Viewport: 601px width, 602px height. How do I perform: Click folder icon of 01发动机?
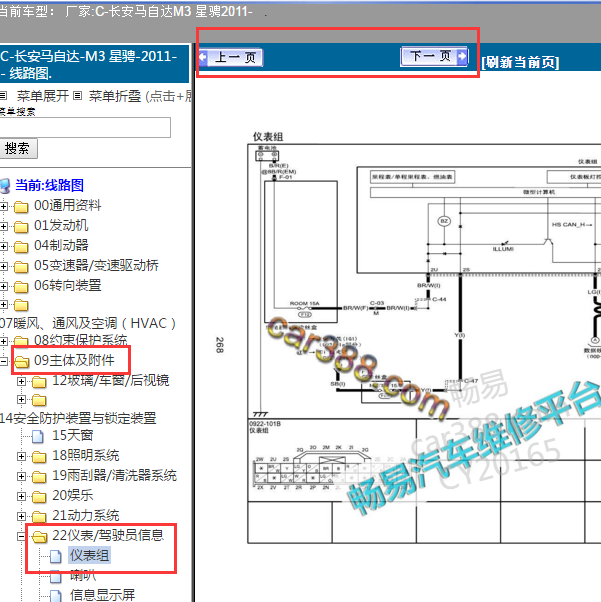(21, 227)
